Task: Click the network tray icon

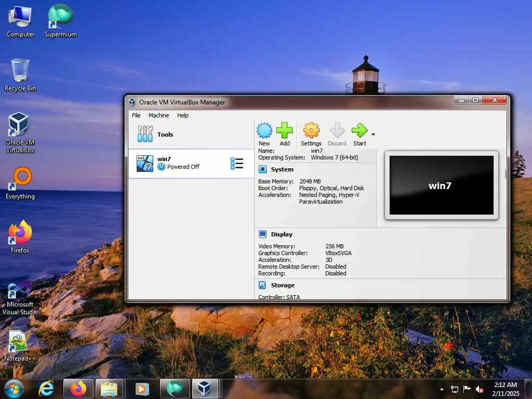Action: pyautogui.click(x=454, y=389)
